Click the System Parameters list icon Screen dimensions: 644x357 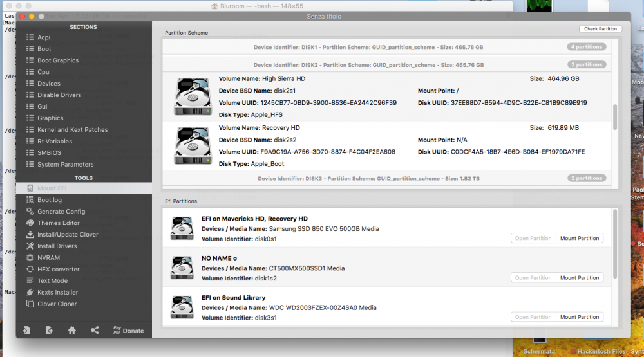point(30,164)
